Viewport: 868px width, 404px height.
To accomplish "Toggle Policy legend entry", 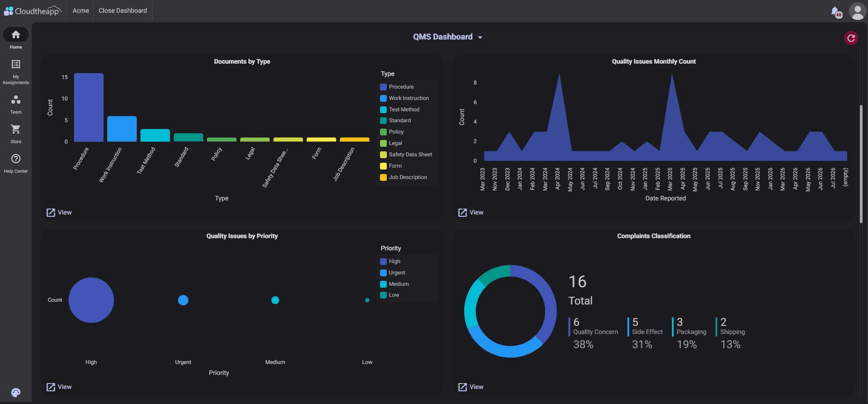I will point(392,132).
